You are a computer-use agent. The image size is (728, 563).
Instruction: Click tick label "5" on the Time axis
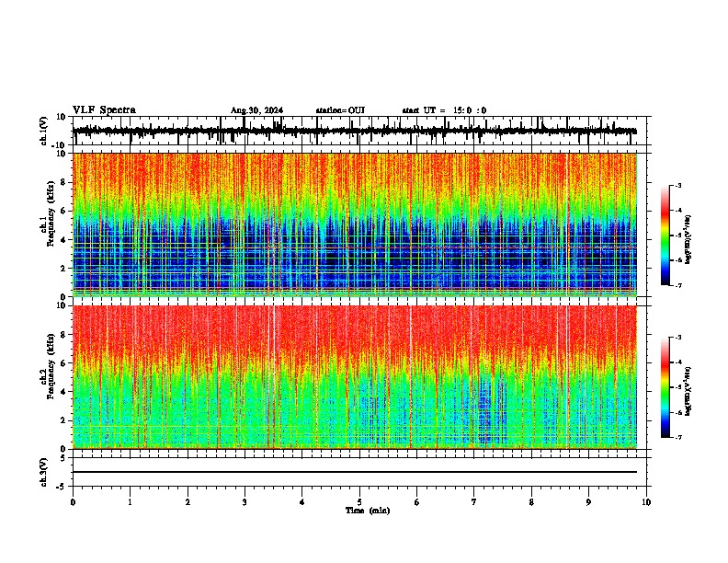pyautogui.click(x=359, y=502)
